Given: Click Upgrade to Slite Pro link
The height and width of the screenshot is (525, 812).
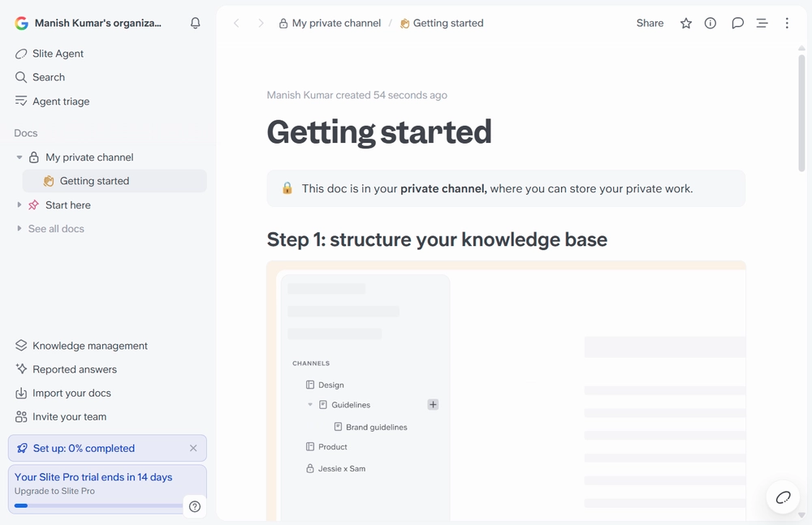Looking at the screenshot, I should coord(54,491).
